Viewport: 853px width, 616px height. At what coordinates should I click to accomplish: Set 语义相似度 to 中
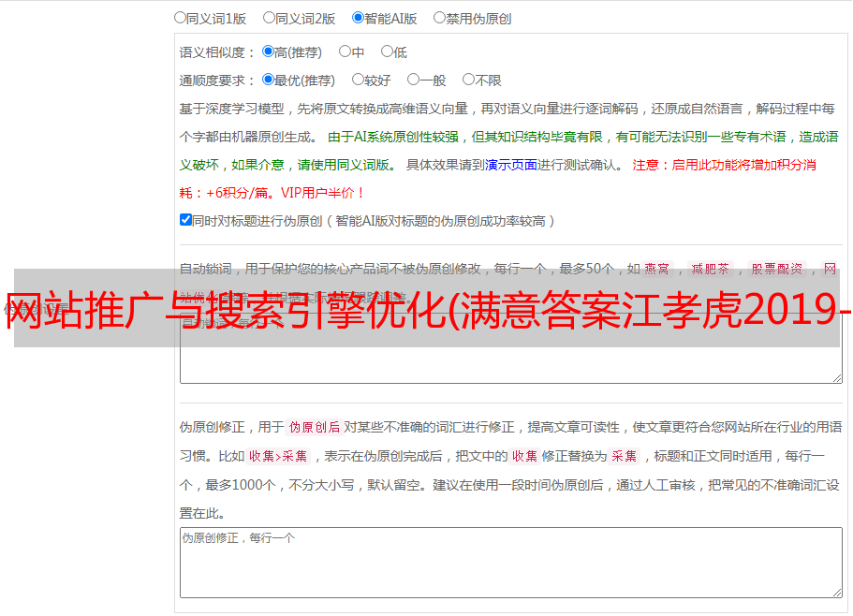[x=345, y=51]
